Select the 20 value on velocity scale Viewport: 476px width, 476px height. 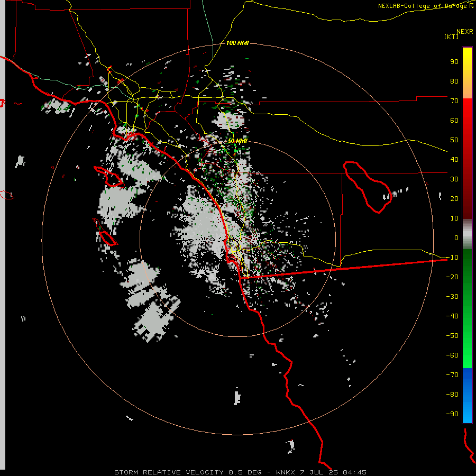point(454,199)
